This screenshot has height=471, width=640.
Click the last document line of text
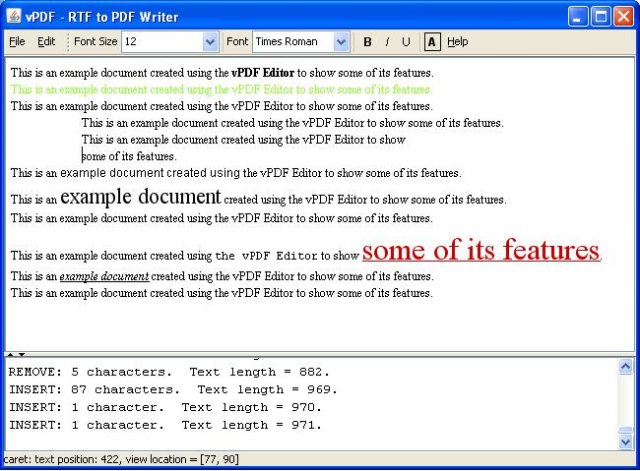[x=221, y=293]
